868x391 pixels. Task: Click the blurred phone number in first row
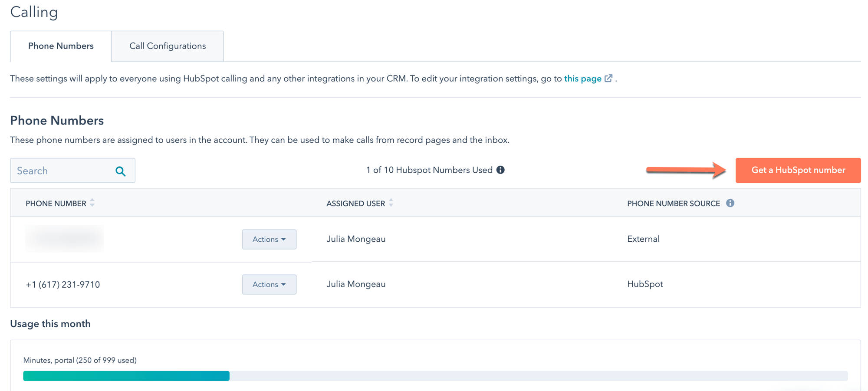(x=65, y=238)
